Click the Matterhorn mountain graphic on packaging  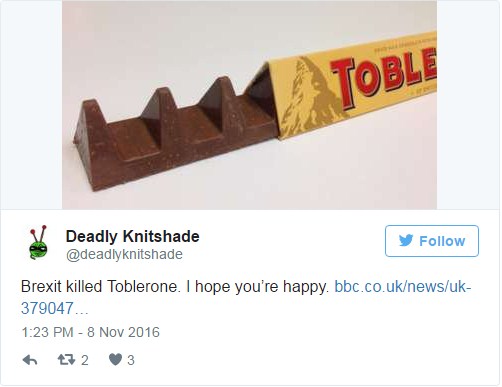coord(310,98)
